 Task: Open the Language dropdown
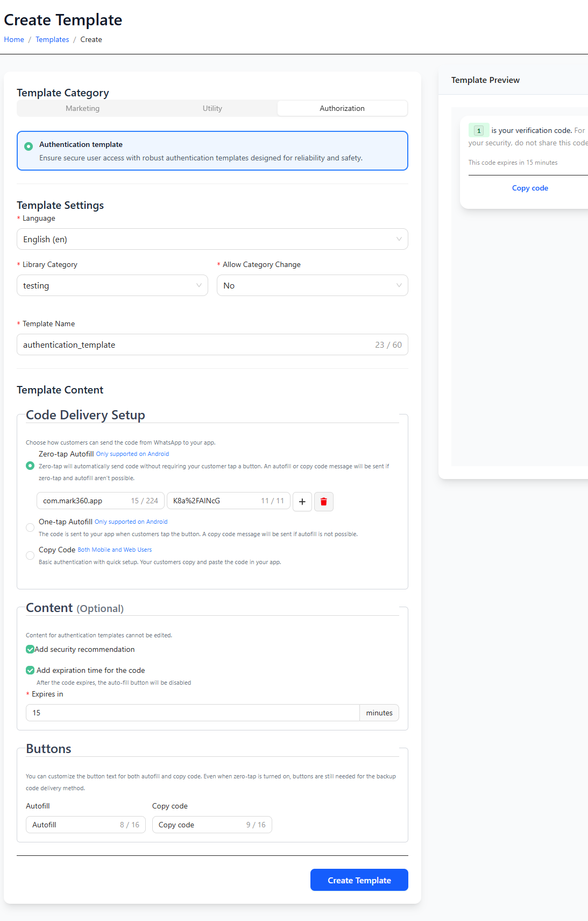click(x=212, y=239)
